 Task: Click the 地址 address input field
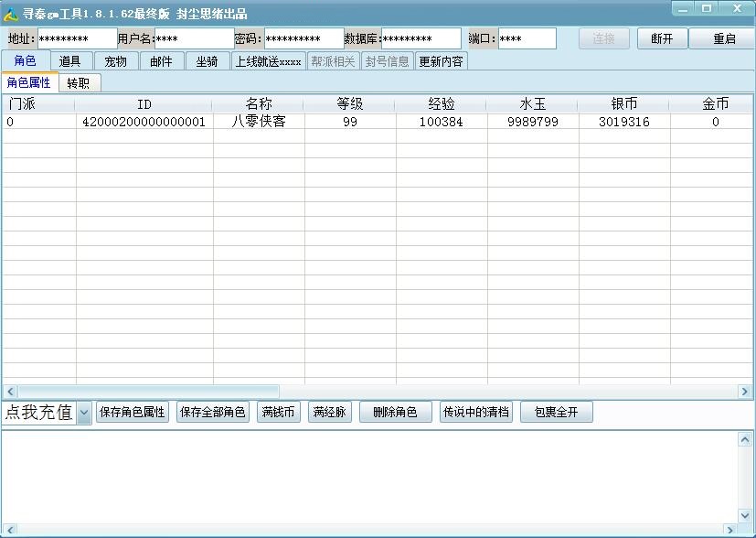tap(77, 38)
